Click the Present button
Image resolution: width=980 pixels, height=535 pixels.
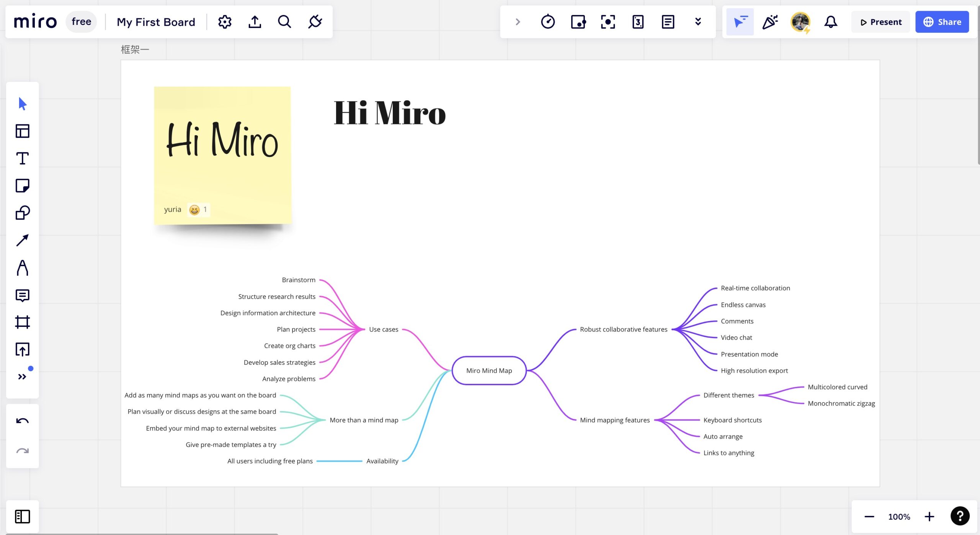(880, 22)
